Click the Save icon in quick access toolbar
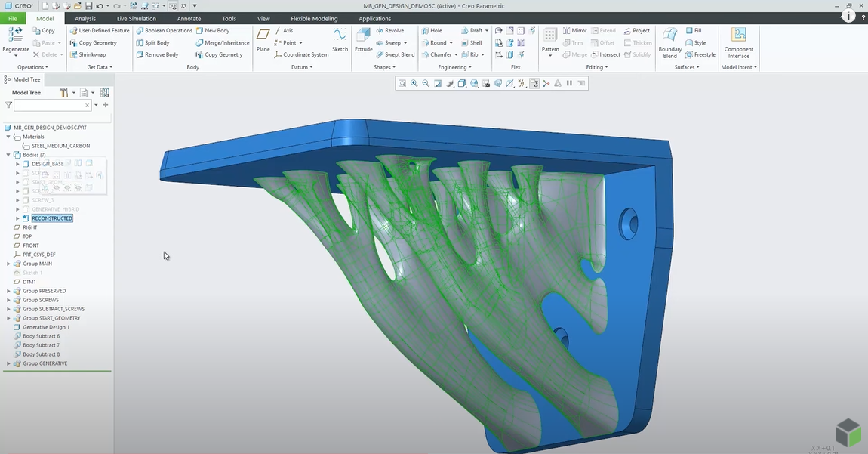This screenshot has height=454, width=868. [x=88, y=5]
